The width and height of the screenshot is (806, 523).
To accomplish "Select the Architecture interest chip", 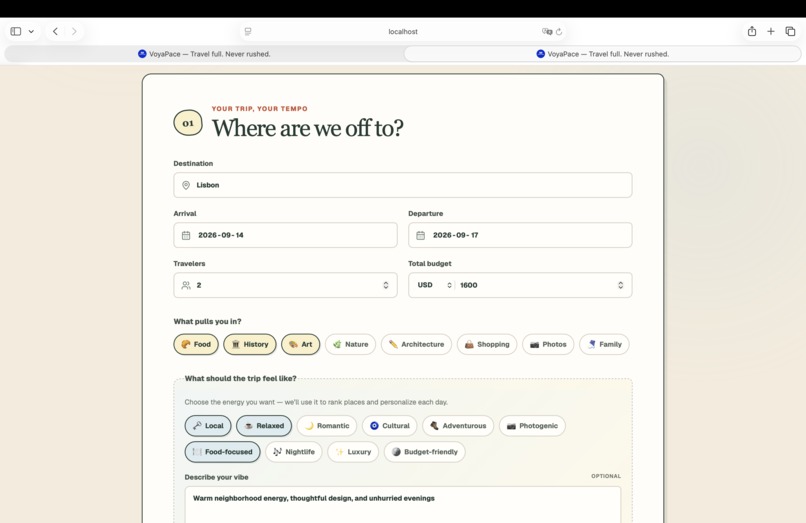I will (416, 345).
